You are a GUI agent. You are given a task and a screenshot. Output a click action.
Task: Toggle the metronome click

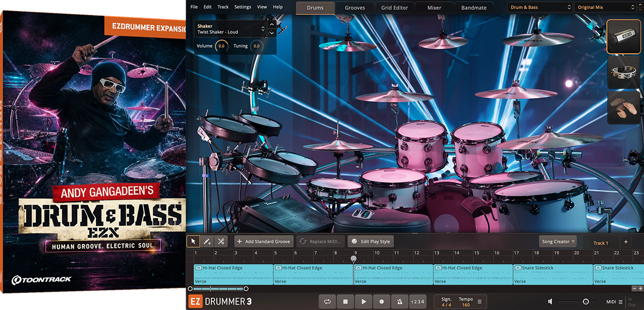399,302
